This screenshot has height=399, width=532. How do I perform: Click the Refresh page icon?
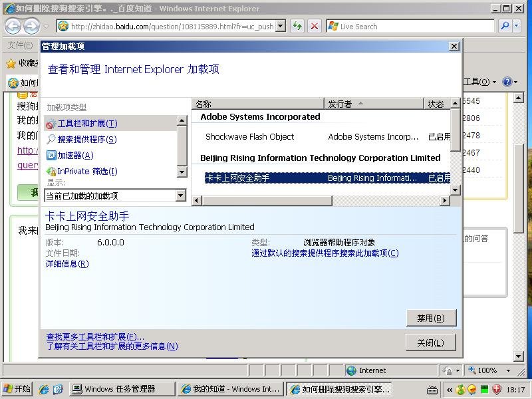tap(297, 27)
